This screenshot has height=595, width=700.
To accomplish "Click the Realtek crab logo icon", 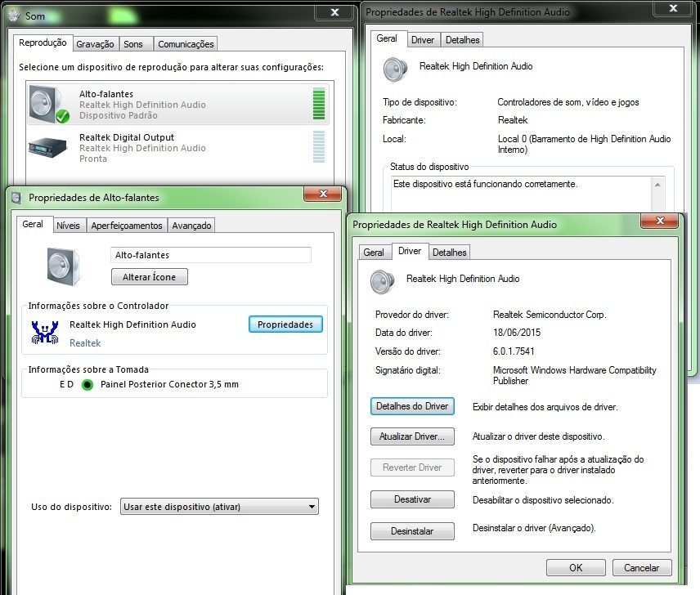I will pos(45,333).
